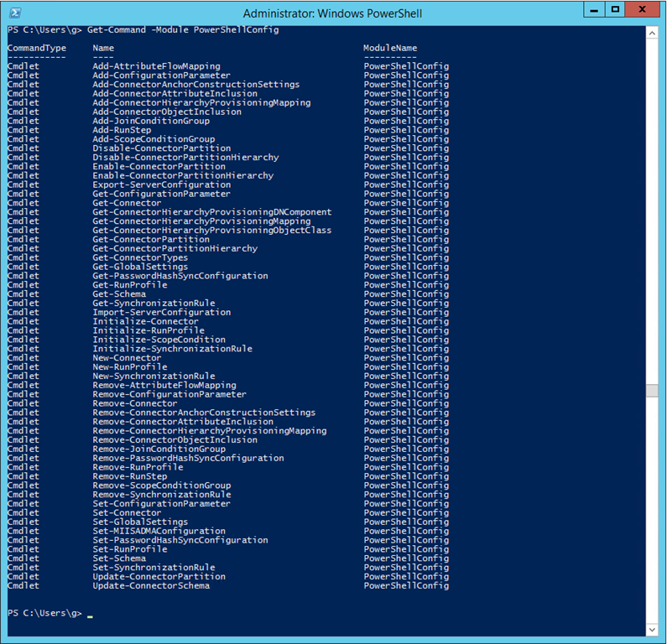Viewport: 667px width, 644px height.
Task: Click 'Initialize-RunProfile' cmdlet name
Action: (149, 331)
